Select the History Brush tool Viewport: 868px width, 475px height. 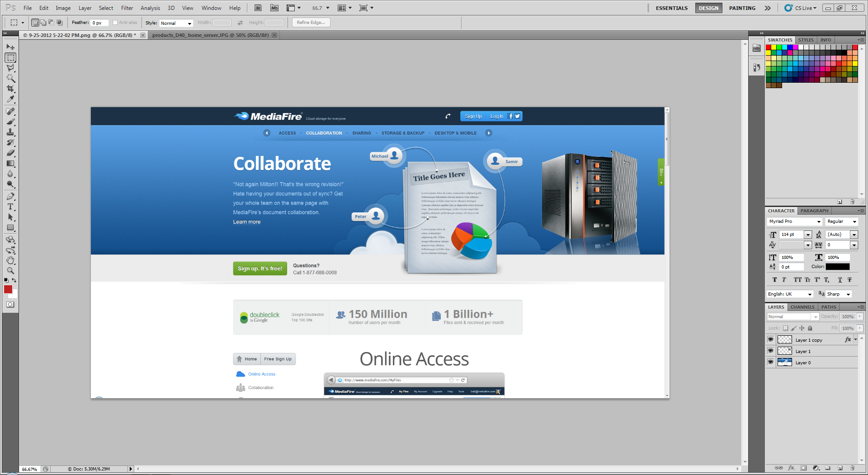(10, 142)
